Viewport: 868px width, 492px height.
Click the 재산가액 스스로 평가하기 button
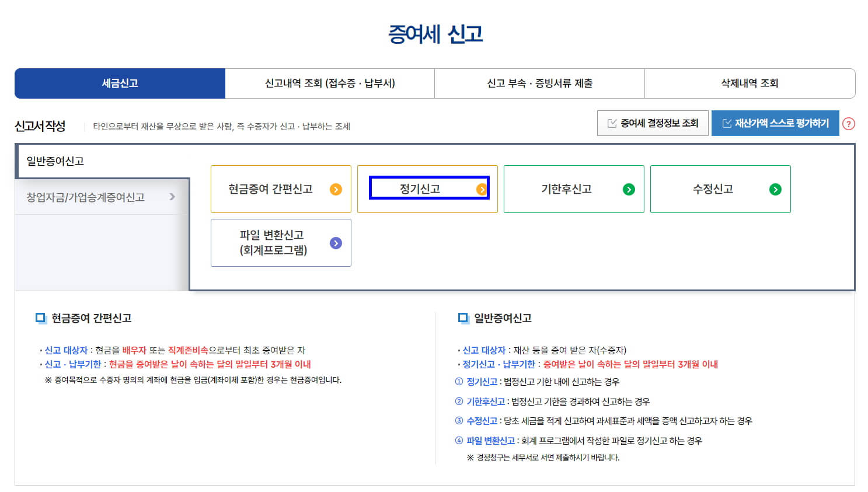pyautogui.click(x=775, y=123)
